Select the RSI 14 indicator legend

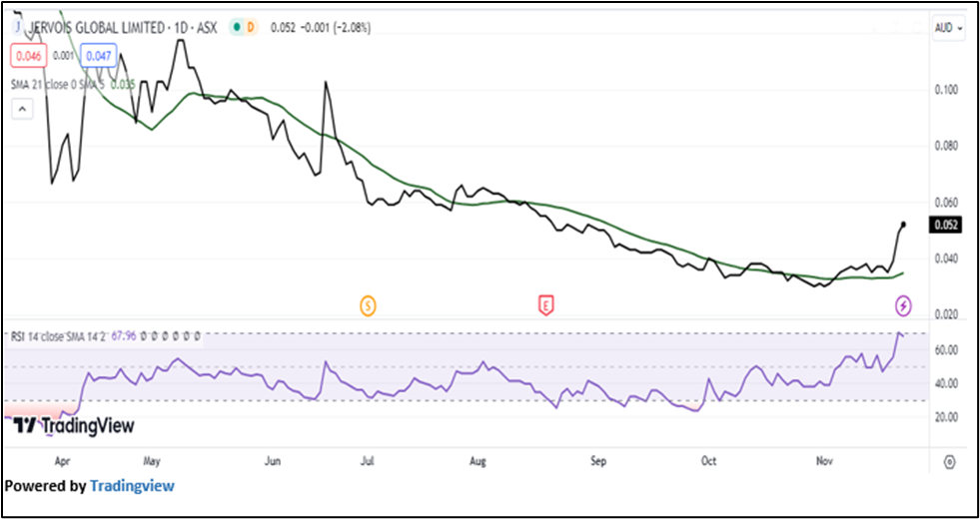106,336
